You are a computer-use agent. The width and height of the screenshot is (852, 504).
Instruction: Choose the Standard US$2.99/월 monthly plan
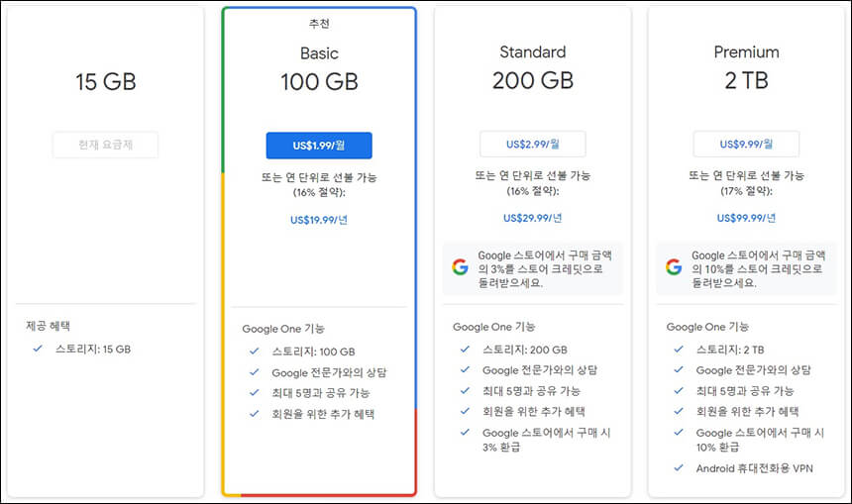533,144
